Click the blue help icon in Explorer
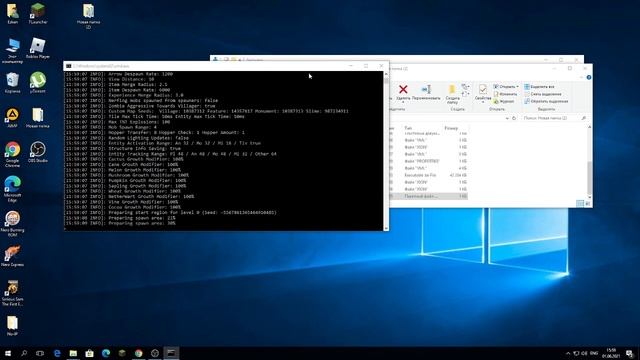Screen dimensions: 640x360 point(589,77)
